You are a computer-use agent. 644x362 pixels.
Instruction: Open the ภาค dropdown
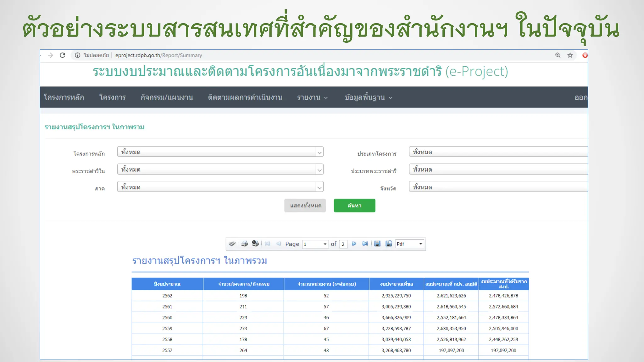click(x=220, y=187)
